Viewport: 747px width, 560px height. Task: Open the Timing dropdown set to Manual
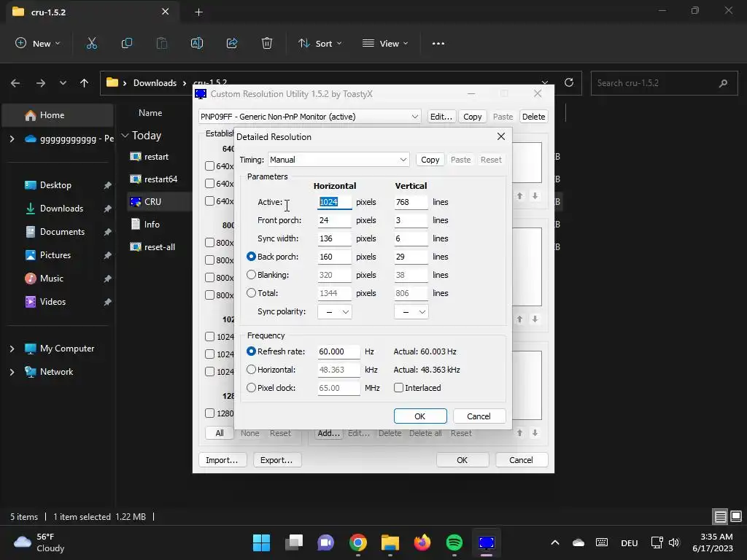pyautogui.click(x=338, y=160)
